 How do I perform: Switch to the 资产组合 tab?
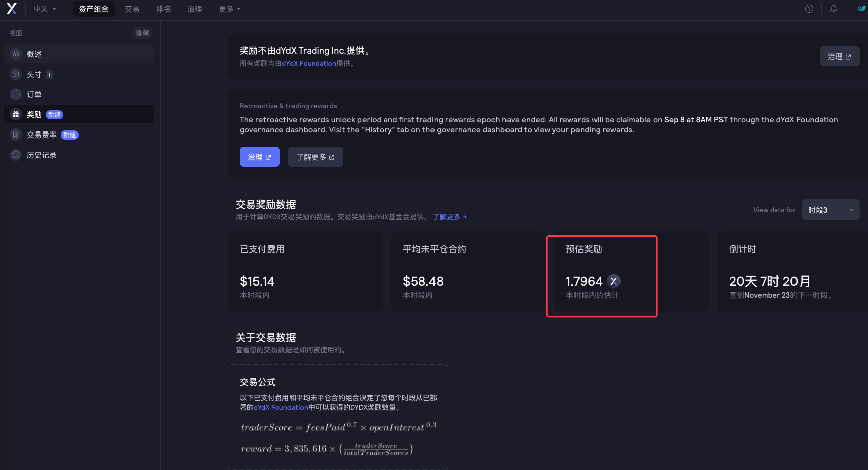point(94,9)
